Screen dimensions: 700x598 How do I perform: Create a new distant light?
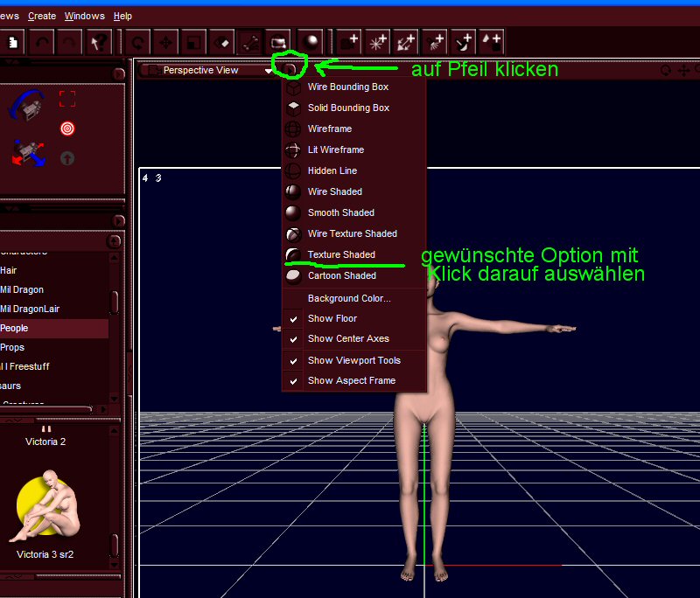(x=406, y=43)
